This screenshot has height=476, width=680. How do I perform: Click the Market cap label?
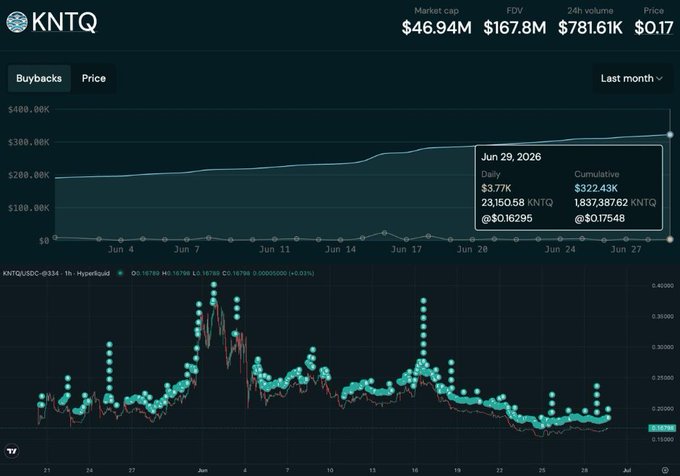[x=436, y=11]
